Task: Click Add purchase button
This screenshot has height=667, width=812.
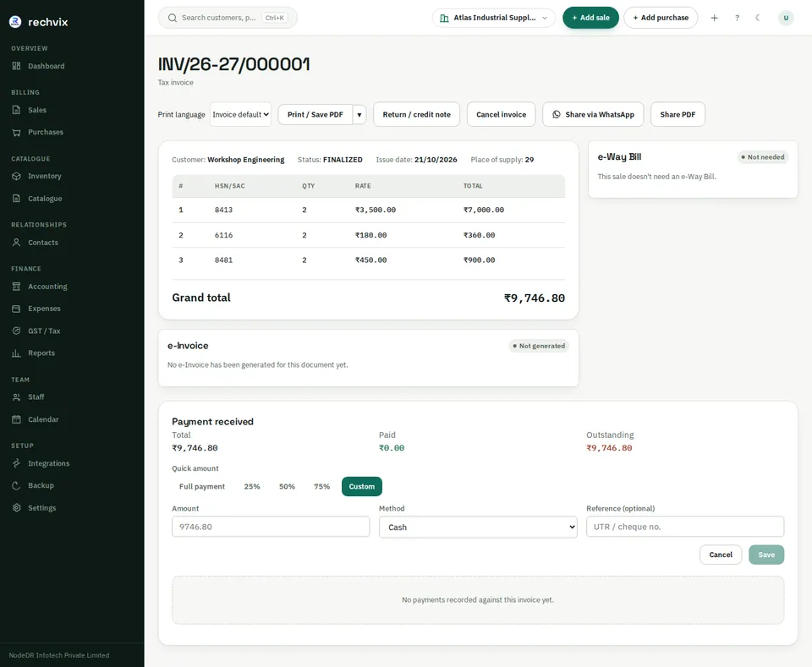Action: pyautogui.click(x=661, y=18)
